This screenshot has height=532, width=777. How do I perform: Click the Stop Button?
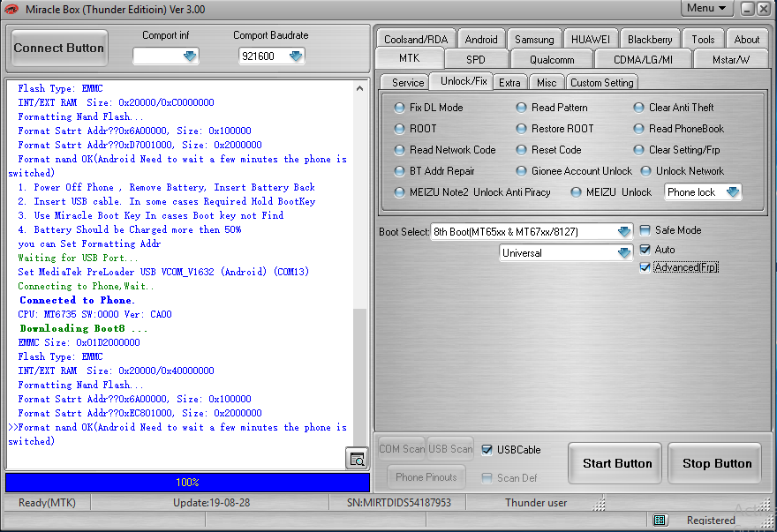[714, 464]
